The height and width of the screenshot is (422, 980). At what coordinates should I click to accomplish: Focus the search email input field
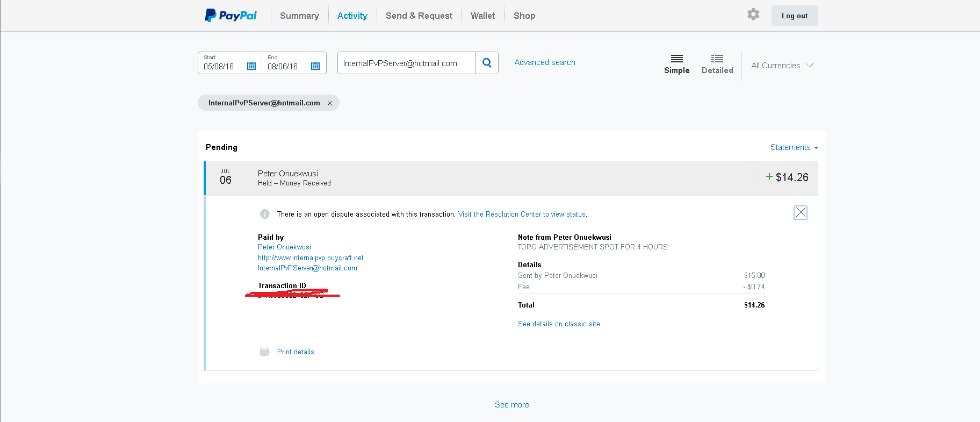pyautogui.click(x=407, y=63)
